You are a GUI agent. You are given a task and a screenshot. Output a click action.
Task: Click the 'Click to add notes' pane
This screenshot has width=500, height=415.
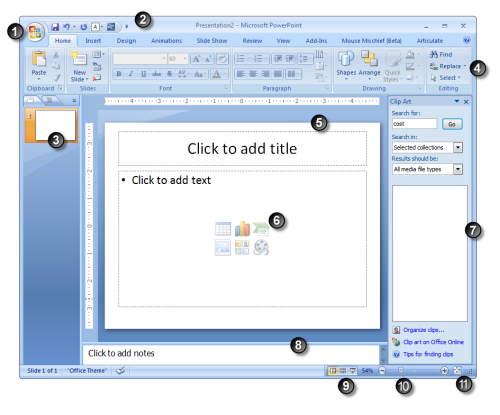tap(231, 354)
